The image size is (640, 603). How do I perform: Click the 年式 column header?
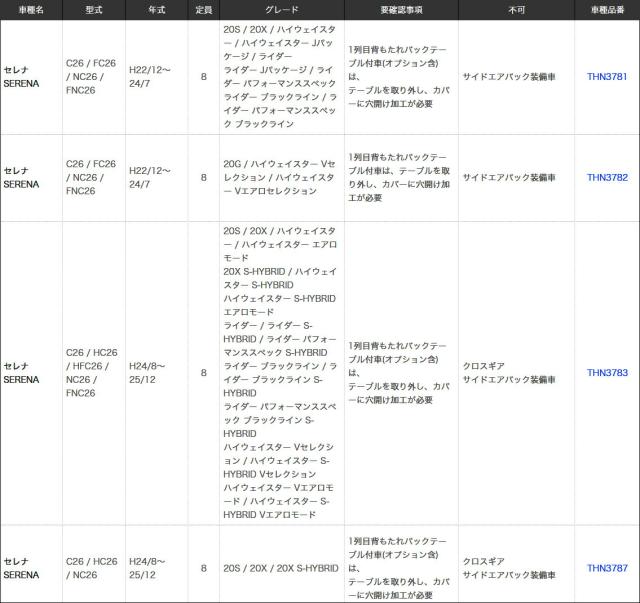[x=157, y=10]
